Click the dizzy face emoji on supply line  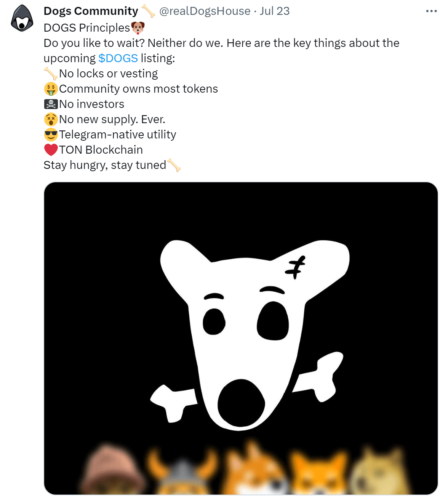point(50,119)
